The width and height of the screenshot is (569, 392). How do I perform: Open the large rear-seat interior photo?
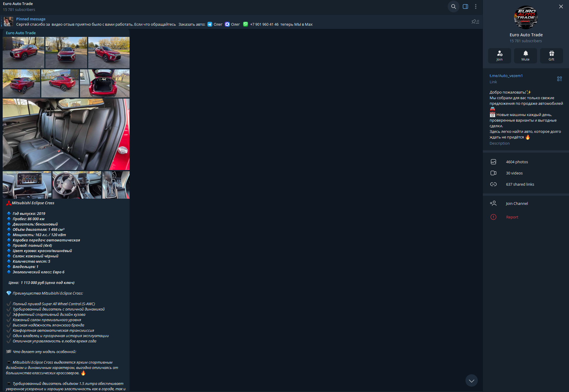tap(66, 134)
